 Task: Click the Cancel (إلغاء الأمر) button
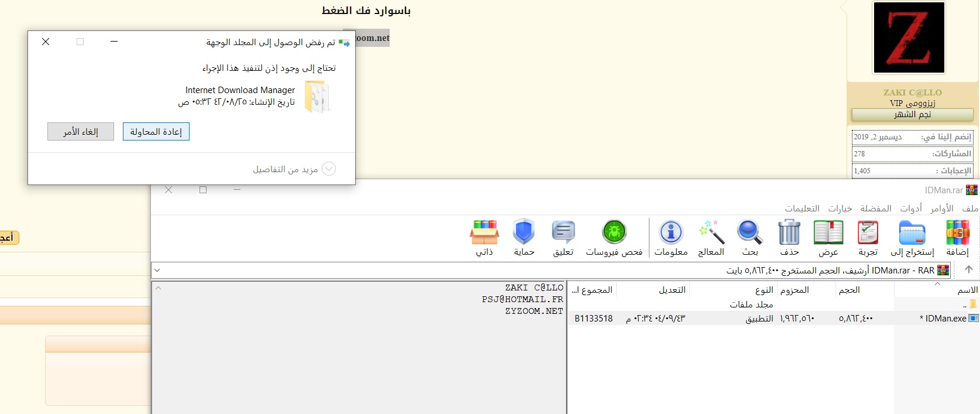point(81,132)
